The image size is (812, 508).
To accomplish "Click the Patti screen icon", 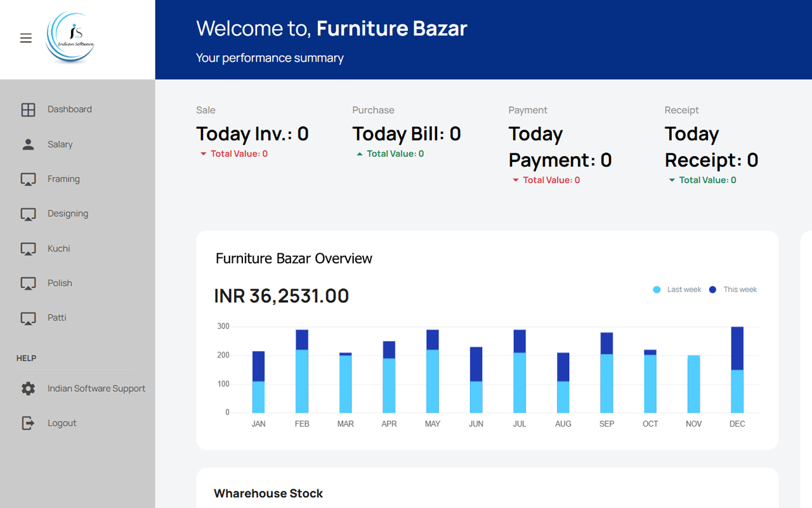I will click(x=28, y=318).
